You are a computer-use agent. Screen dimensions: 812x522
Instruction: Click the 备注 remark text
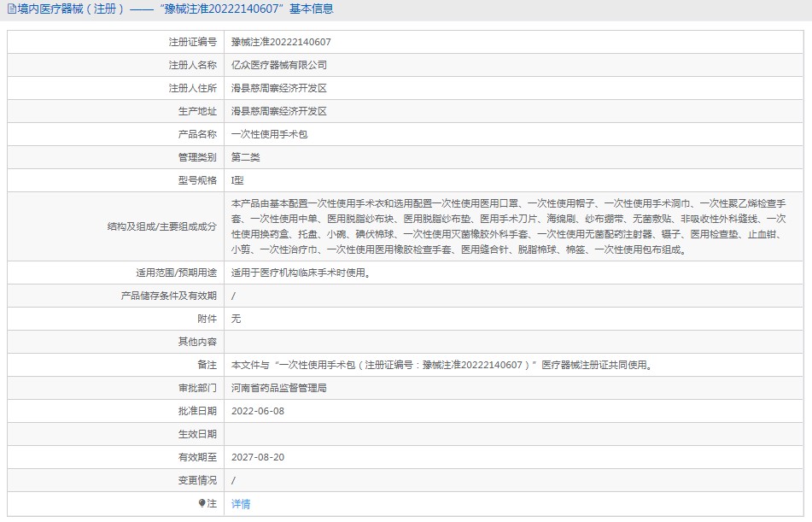pos(443,365)
